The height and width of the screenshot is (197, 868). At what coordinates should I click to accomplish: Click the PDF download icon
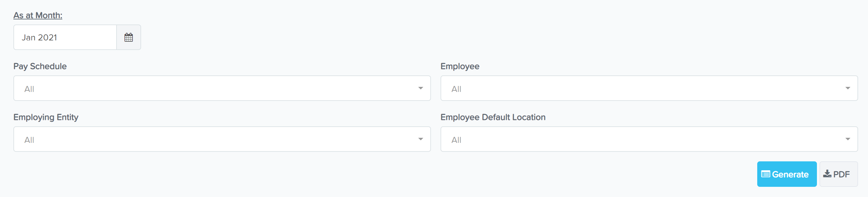(827, 174)
